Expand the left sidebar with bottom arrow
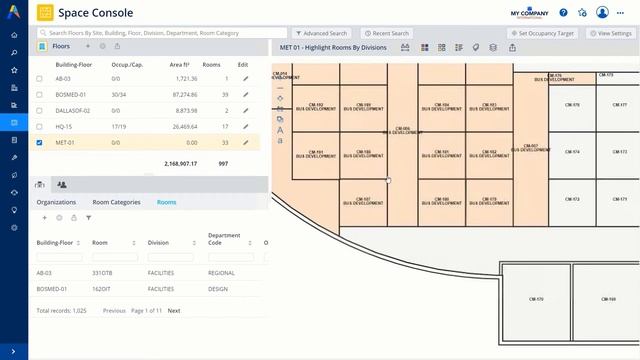Screen dimensions: 640x360 (x=13, y=351)
